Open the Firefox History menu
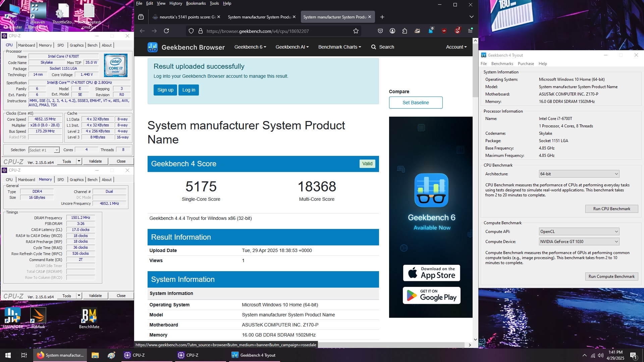644x362 pixels. pyautogui.click(x=176, y=3)
